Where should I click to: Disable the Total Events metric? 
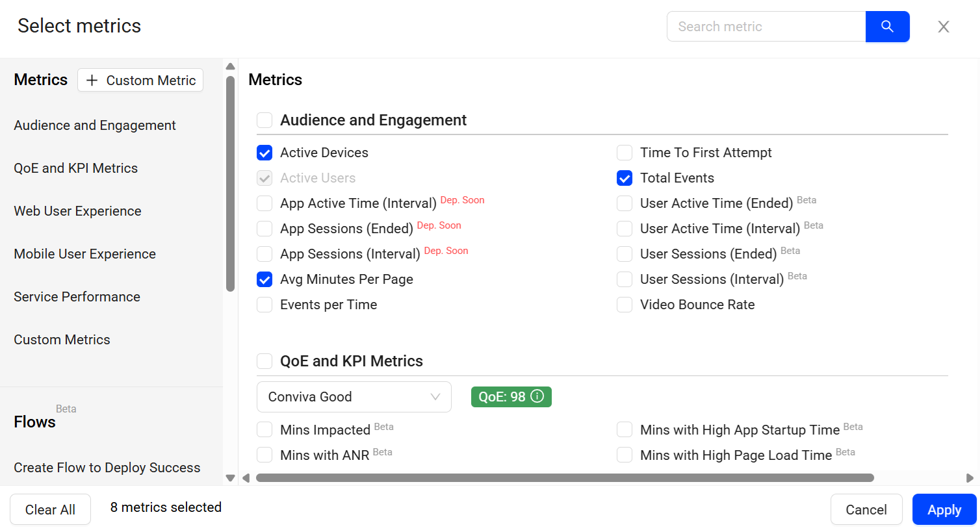(625, 178)
